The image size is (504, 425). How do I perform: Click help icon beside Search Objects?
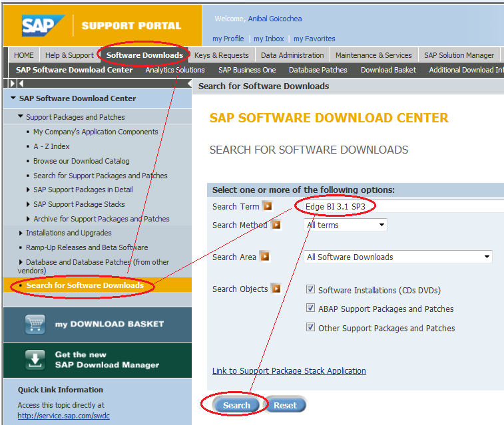276,289
